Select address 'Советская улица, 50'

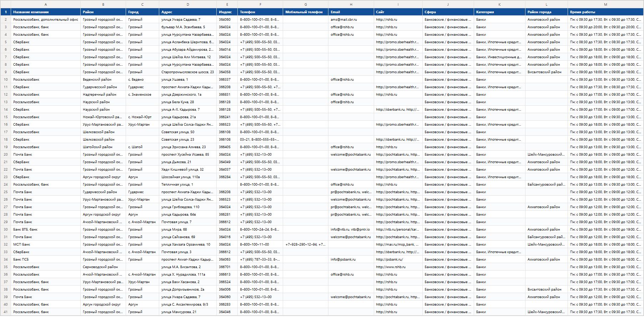(x=188, y=132)
